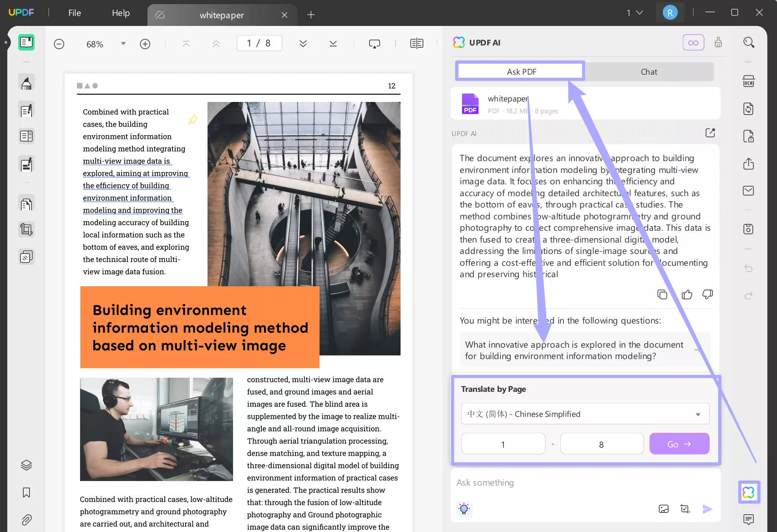The width and height of the screenshot is (777, 532).
Task: Open the comments panel icon at bottom right
Action: pyautogui.click(x=749, y=519)
